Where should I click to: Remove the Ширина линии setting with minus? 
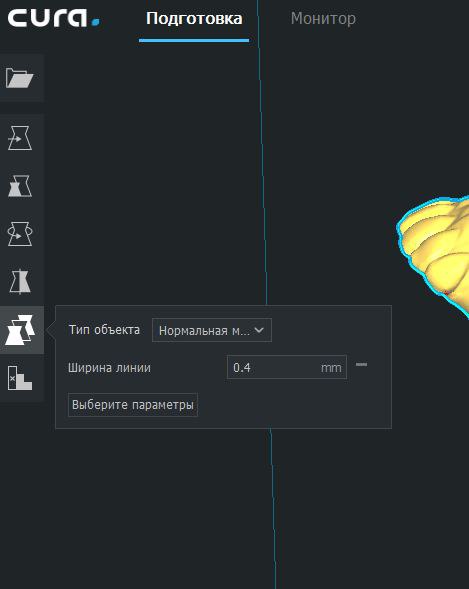[x=361, y=364]
